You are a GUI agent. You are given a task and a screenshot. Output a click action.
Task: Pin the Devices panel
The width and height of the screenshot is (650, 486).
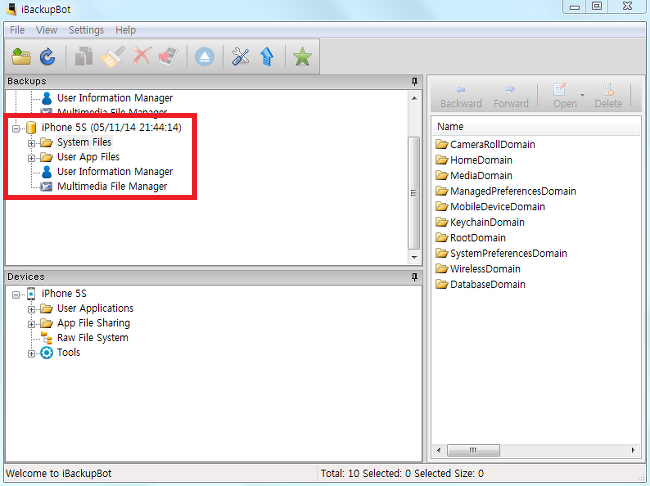[x=415, y=277]
